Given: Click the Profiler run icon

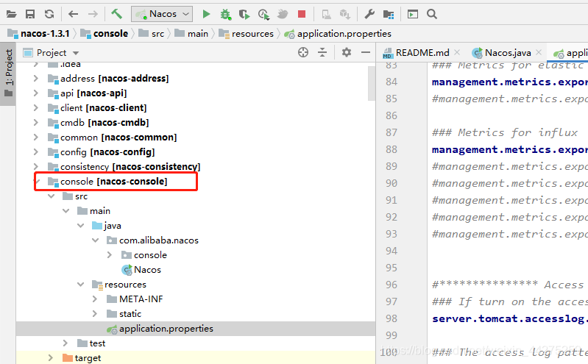Looking at the screenshot, I should tap(263, 14).
